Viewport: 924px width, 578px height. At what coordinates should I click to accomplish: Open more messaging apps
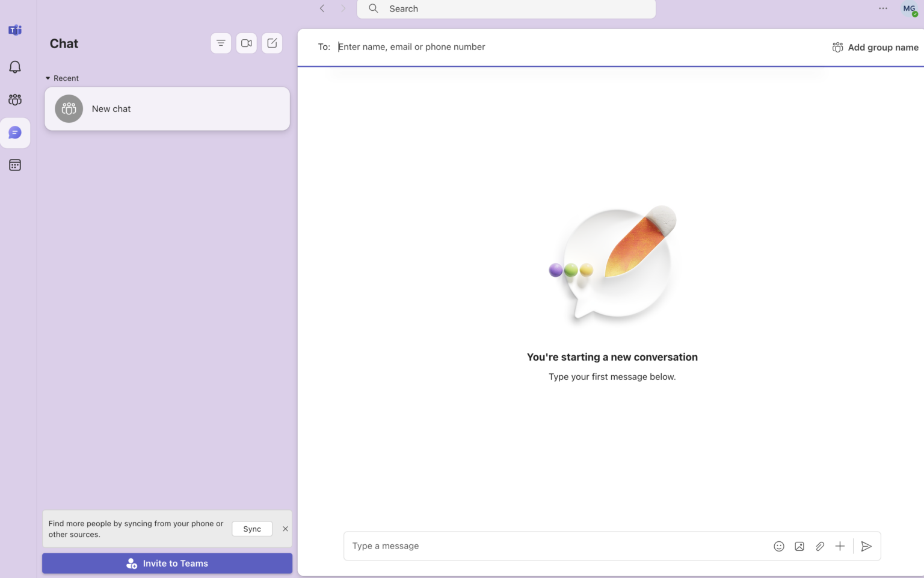tap(840, 546)
